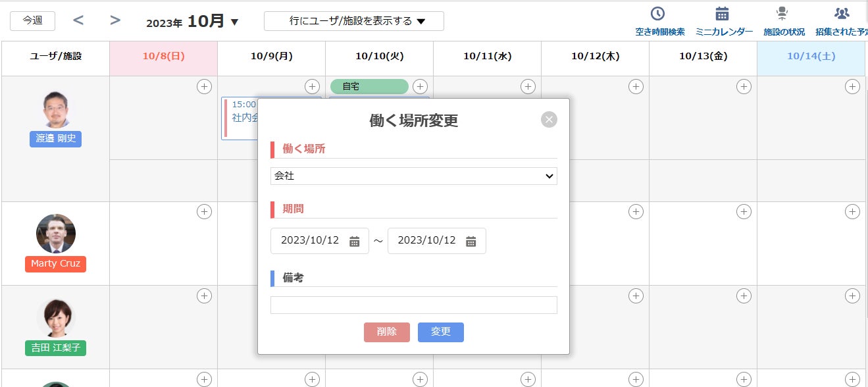Open the 行にユーザ/施設を表示する dropdown
This screenshot has height=387, width=868.
click(x=353, y=21)
